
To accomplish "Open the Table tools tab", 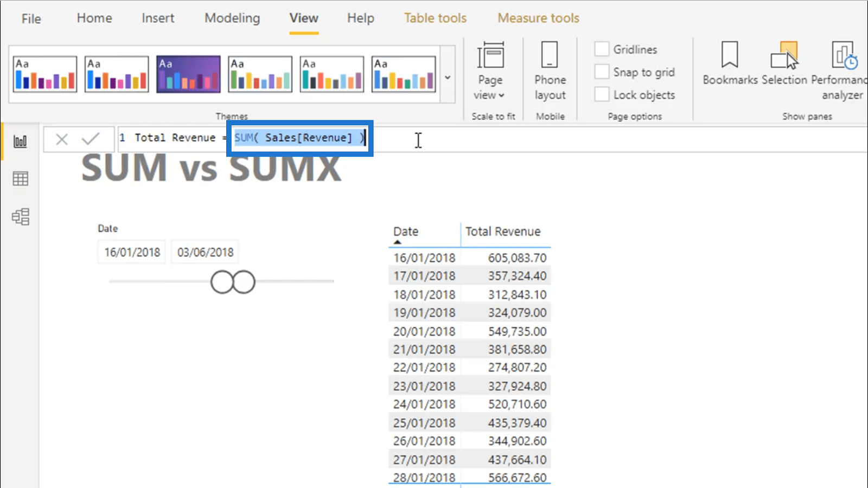I will [435, 18].
